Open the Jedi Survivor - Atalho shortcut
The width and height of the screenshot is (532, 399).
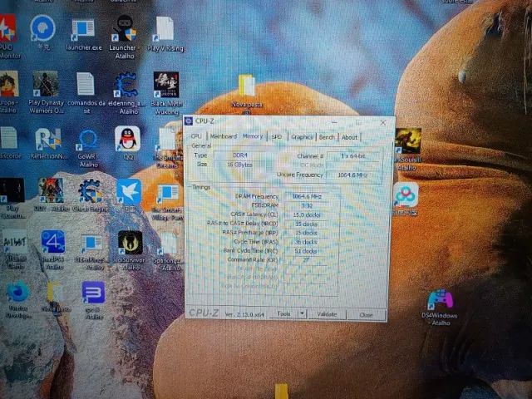point(131,249)
